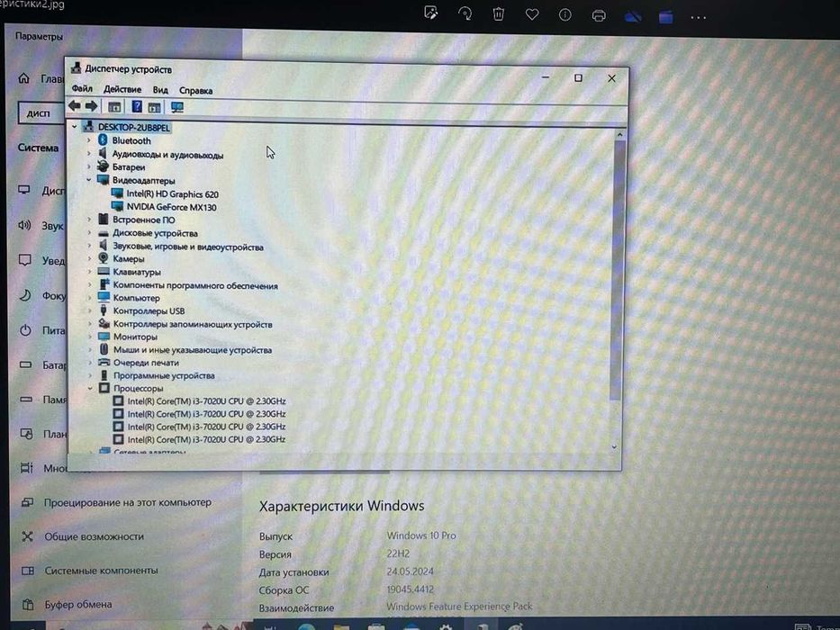Expand the Дисковые устройства node
This screenshot has height=630, width=840.
(89, 232)
